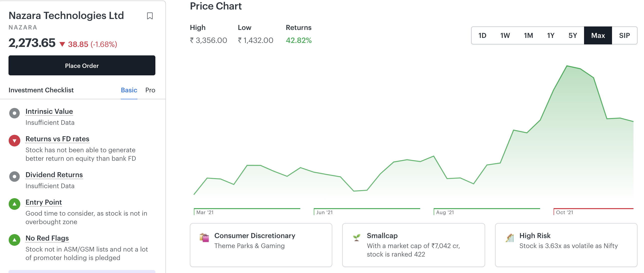Open the Returns vs FD rates link
Image resolution: width=644 pixels, height=273 pixels.
coord(57,139)
